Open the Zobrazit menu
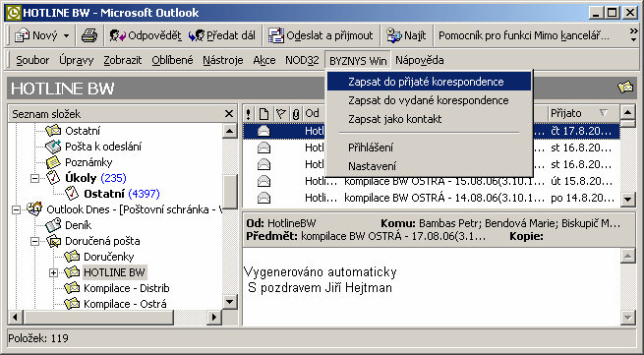This screenshot has height=355, width=644. click(x=122, y=60)
